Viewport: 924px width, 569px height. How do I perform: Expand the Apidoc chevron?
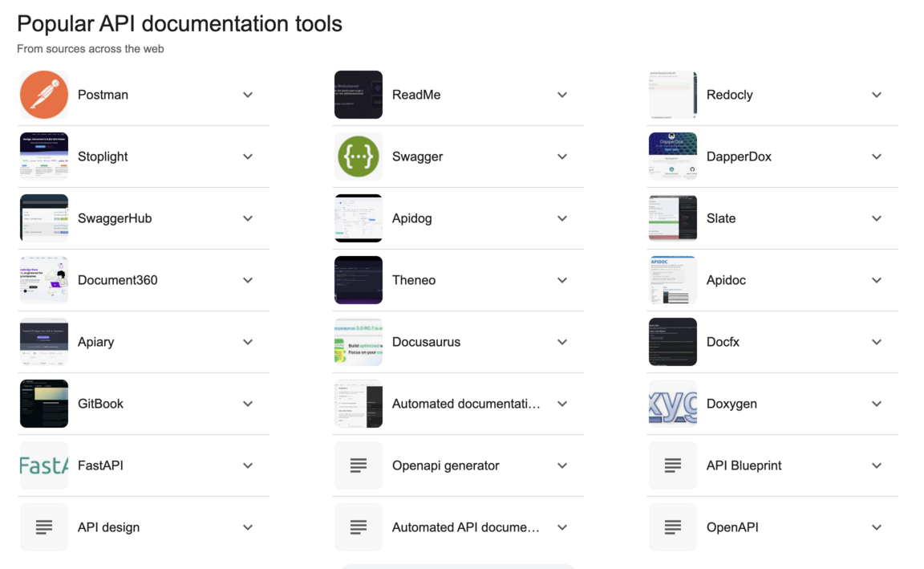[x=877, y=280]
